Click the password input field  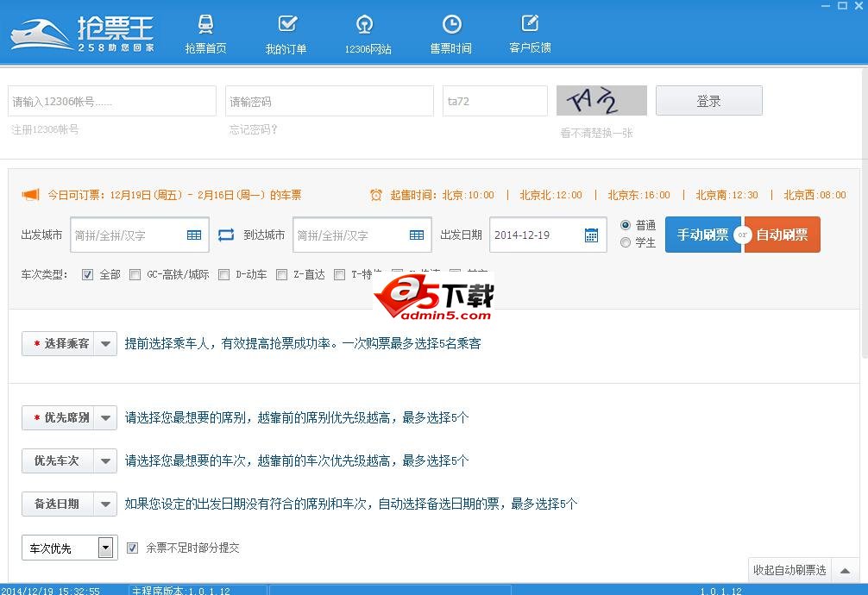point(330,101)
